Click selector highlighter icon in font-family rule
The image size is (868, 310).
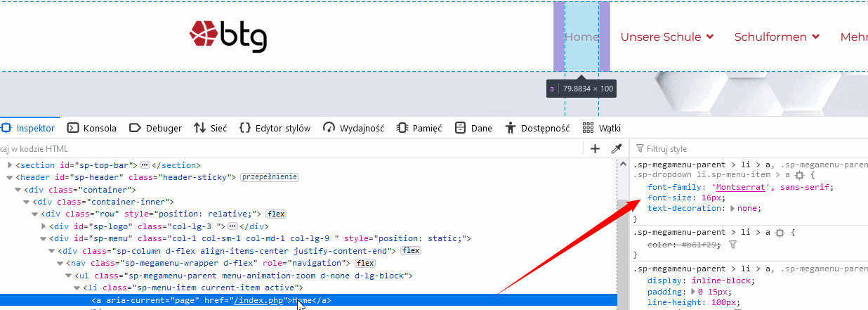tap(799, 174)
